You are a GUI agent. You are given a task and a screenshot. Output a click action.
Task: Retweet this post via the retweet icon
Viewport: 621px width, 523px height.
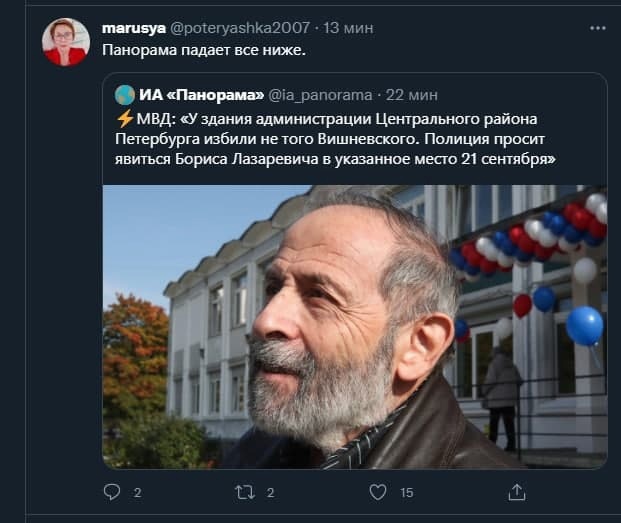click(x=245, y=493)
